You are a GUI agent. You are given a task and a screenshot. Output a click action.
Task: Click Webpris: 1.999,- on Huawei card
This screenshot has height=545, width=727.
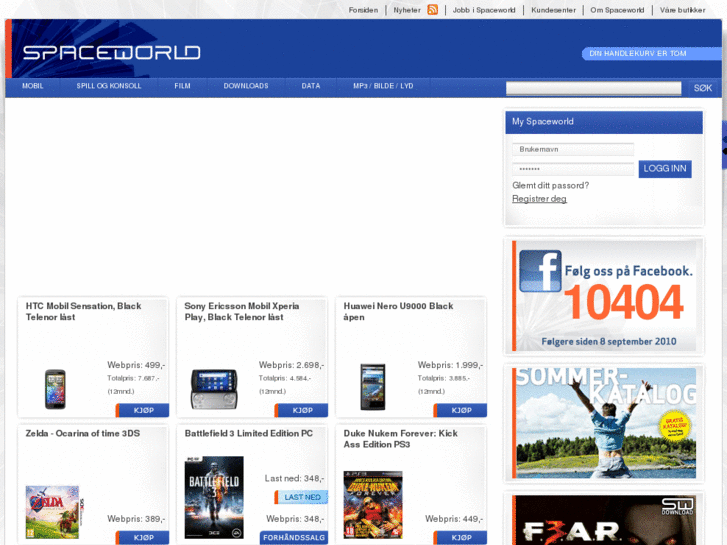[x=450, y=365]
